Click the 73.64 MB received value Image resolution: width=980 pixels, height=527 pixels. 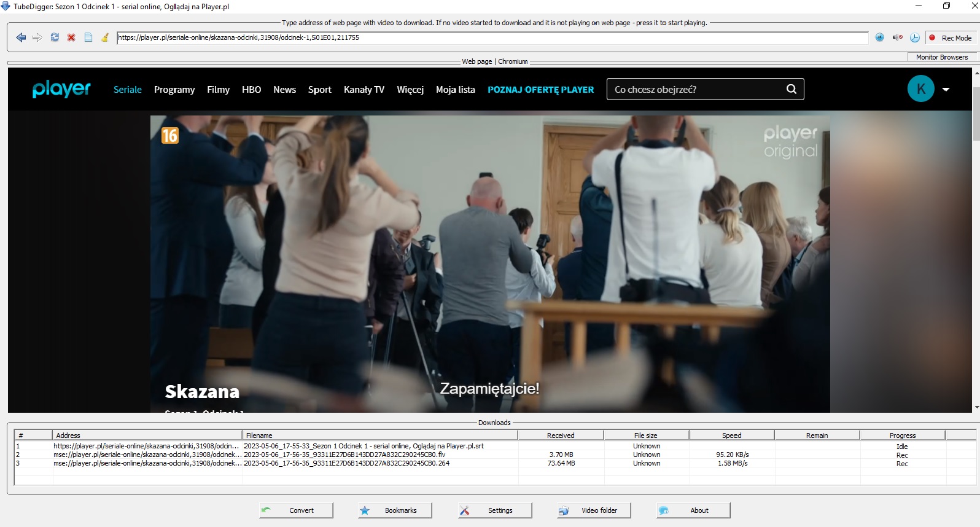[x=561, y=463]
